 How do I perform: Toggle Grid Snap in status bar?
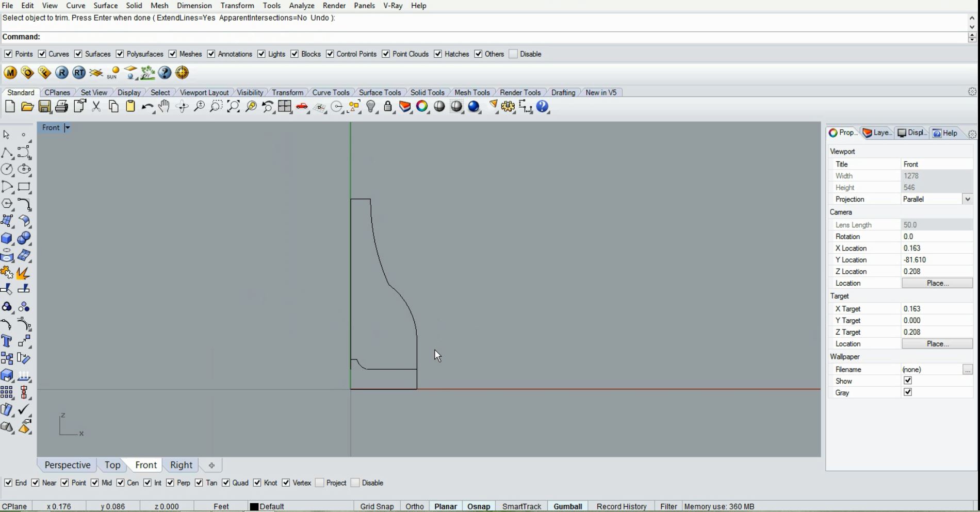coord(377,507)
